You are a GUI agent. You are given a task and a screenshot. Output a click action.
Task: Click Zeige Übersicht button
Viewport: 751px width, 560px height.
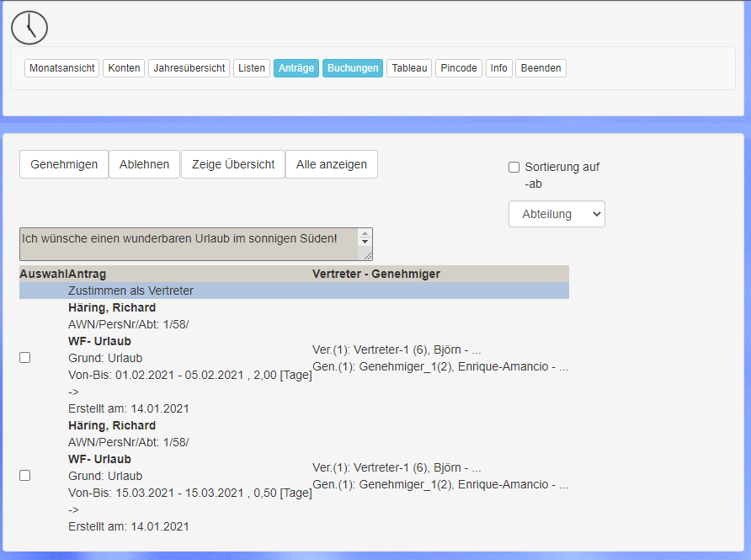233,164
